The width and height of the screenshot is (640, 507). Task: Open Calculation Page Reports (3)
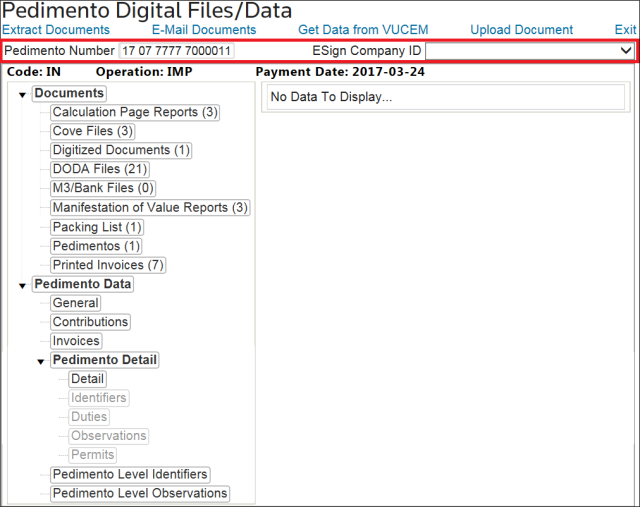coord(135,112)
